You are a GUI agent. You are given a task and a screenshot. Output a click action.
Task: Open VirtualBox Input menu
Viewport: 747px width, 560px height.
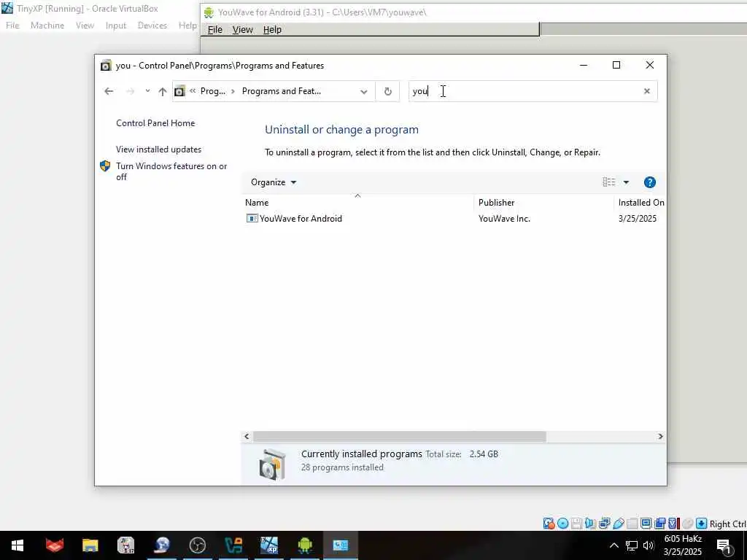coord(116,26)
